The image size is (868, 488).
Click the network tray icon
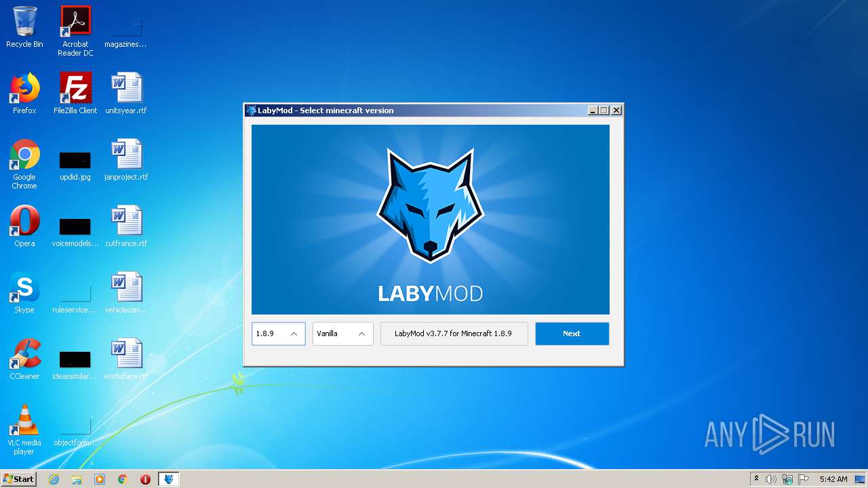[x=787, y=479]
